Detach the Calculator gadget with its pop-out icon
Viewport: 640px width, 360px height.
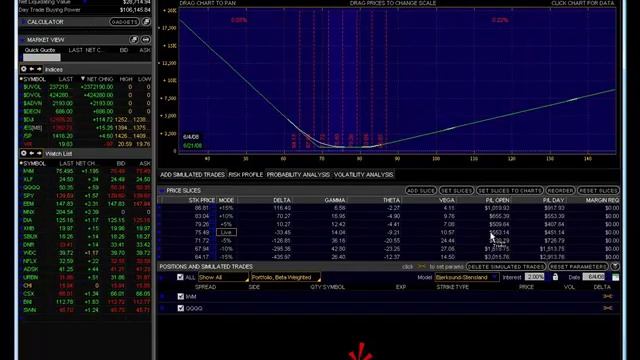[x=146, y=22]
